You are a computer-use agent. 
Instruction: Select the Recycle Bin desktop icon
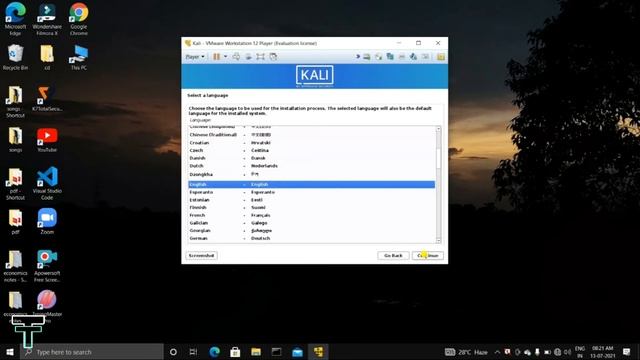16,58
